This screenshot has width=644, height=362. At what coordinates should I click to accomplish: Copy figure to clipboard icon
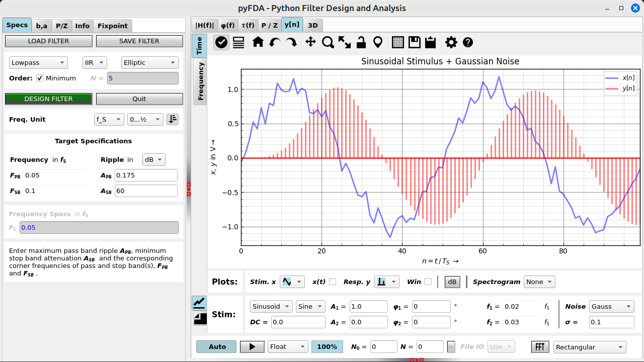430,42
